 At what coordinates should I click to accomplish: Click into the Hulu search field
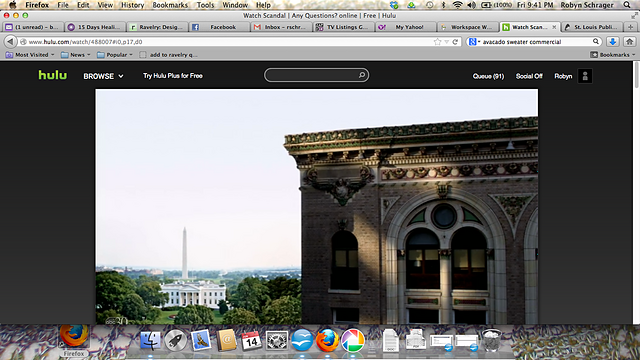[312, 75]
